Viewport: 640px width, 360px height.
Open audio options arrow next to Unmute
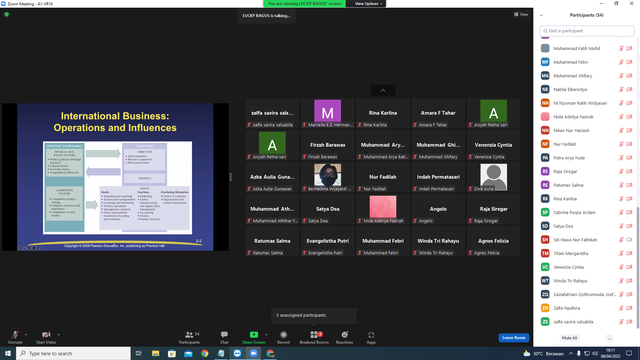point(26,335)
